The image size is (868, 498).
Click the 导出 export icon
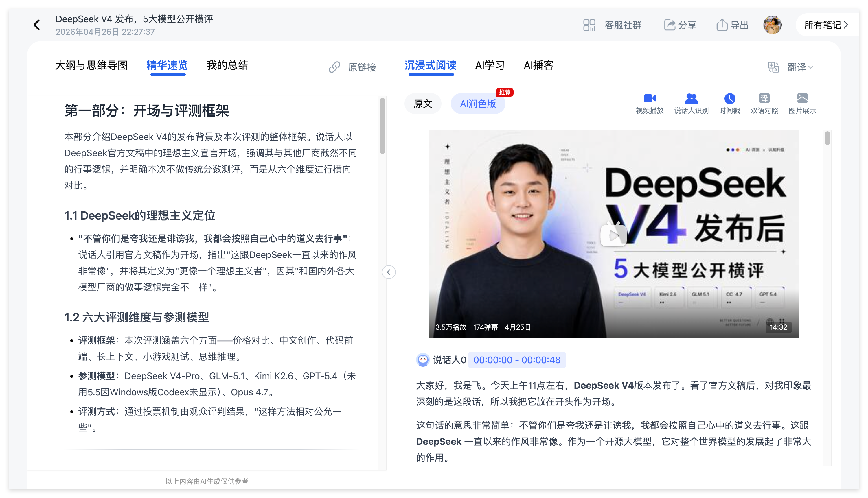[722, 25]
